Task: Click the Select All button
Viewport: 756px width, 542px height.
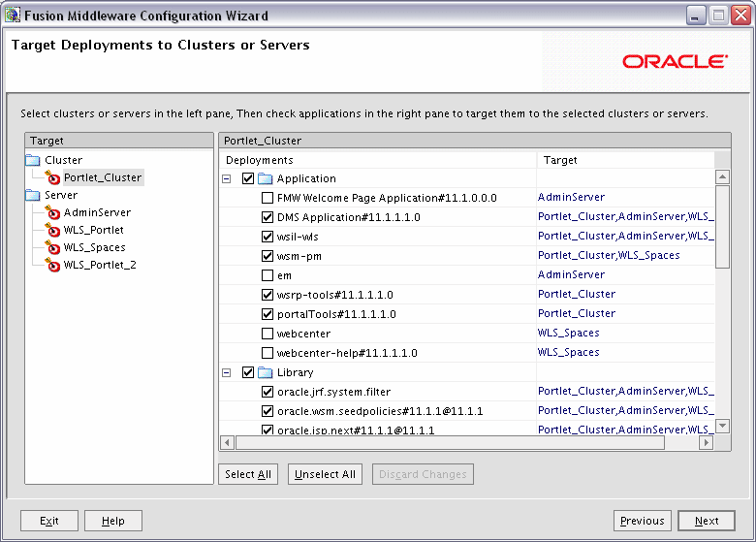Action: tap(248, 474)
